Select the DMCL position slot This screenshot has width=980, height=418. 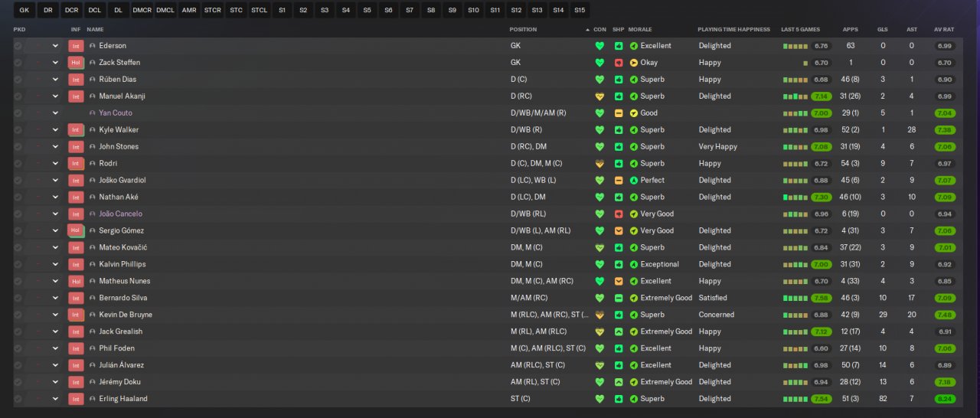pyautogui.click(x=165, y=10)
